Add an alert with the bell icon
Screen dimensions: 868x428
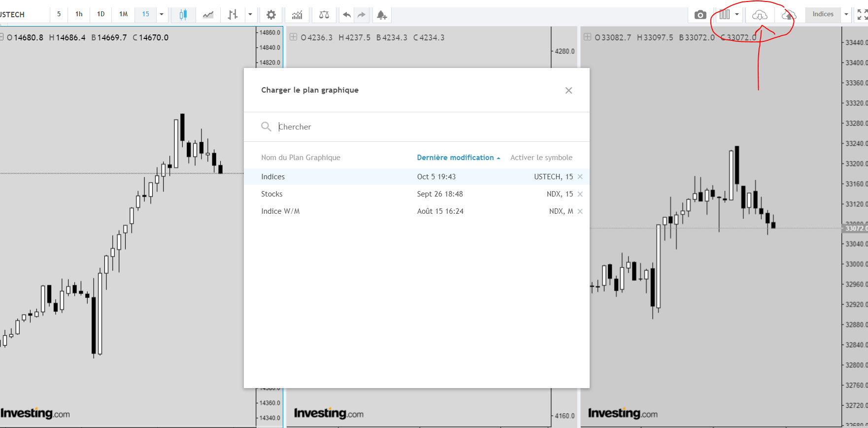tap(382, 15)
